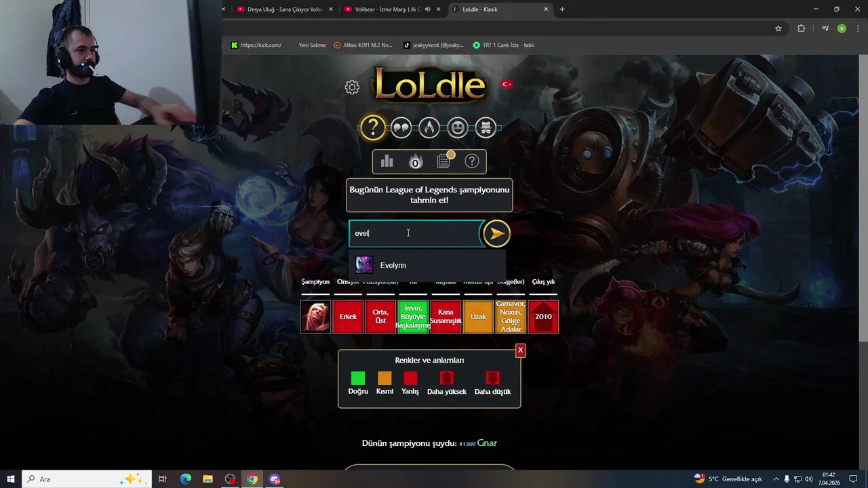The image size is (868, 488).
Task: Click the Kana Susamışlık resource tile
Action: (446, 317)
